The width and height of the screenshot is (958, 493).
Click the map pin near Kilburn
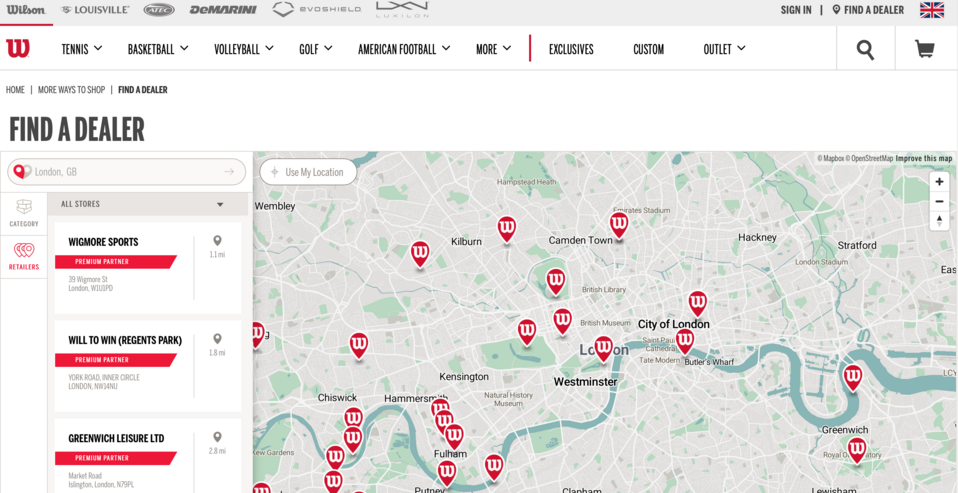pyautogui.click(x=506, y=229)
